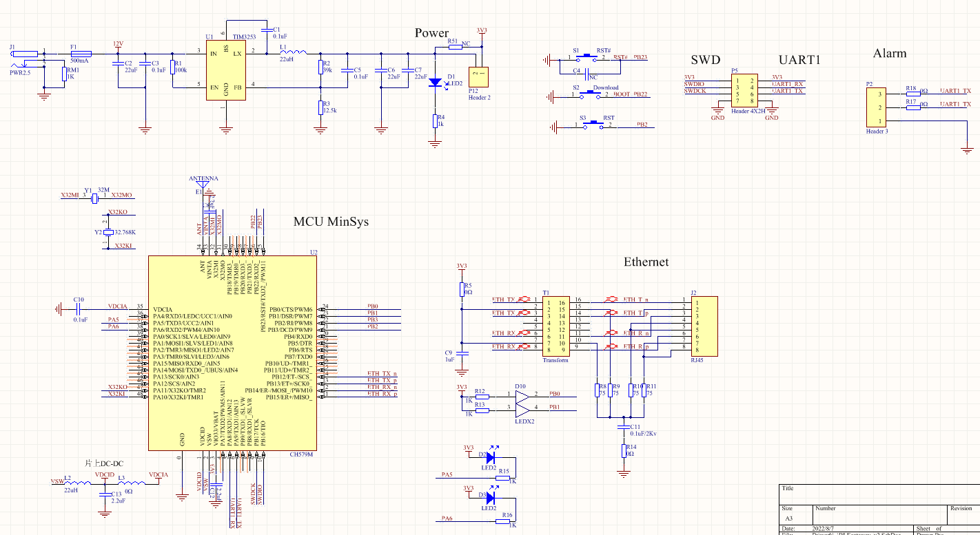The height and width of the screenshot is (535, 980).
Task: Click the "UART1" section title
Action: pyautogui.click(x=799, y=60)
